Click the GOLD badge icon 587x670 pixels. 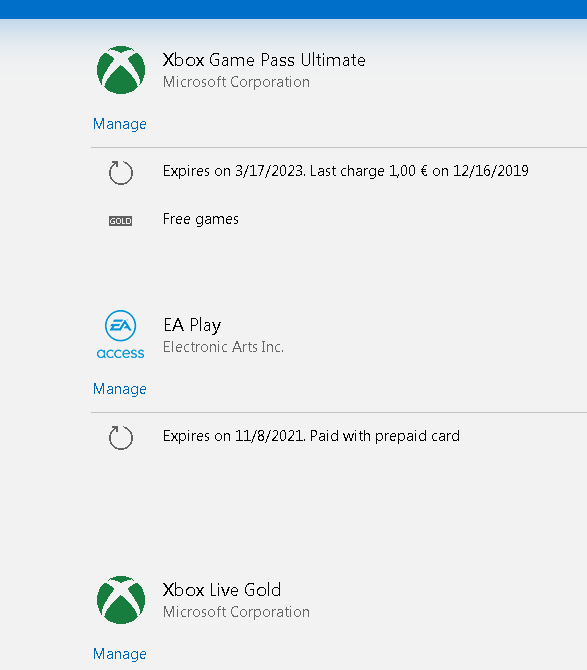click(x=120, y=221)
